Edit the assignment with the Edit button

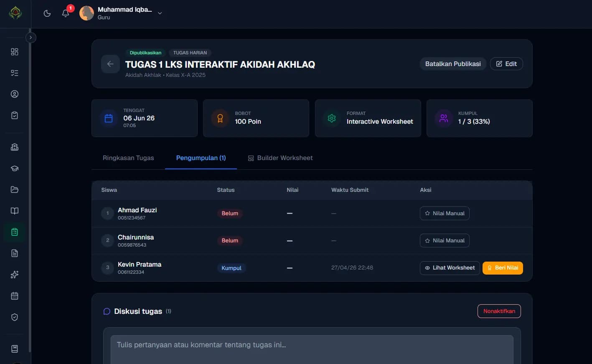[x=506, y=64]
